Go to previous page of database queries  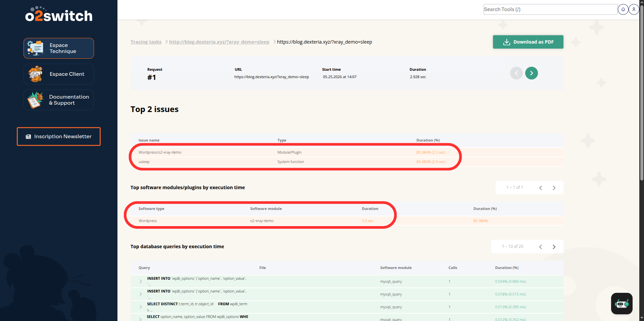(541, 247)
